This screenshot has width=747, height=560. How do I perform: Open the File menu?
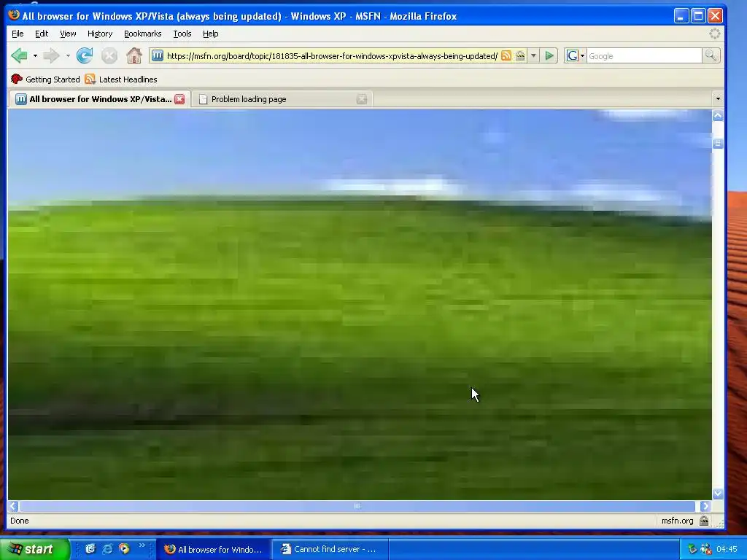pos(18,34)
